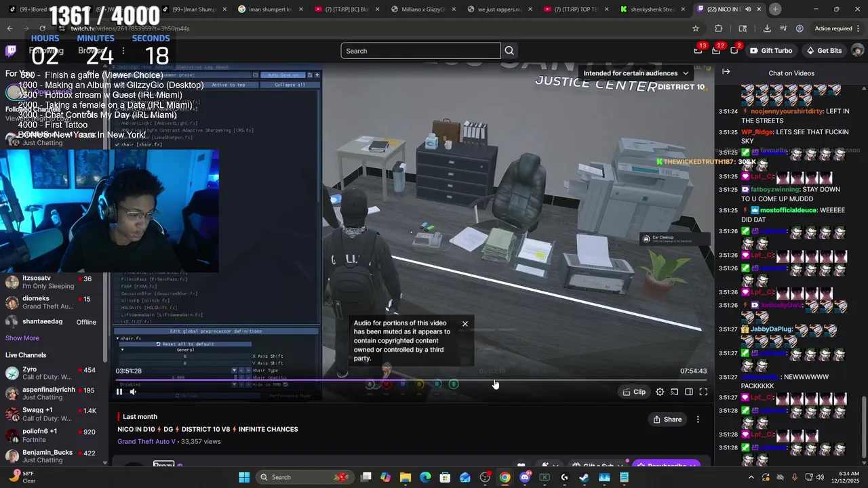Open browser downloads
Screen dimensions: 868x488
(767, 28)
